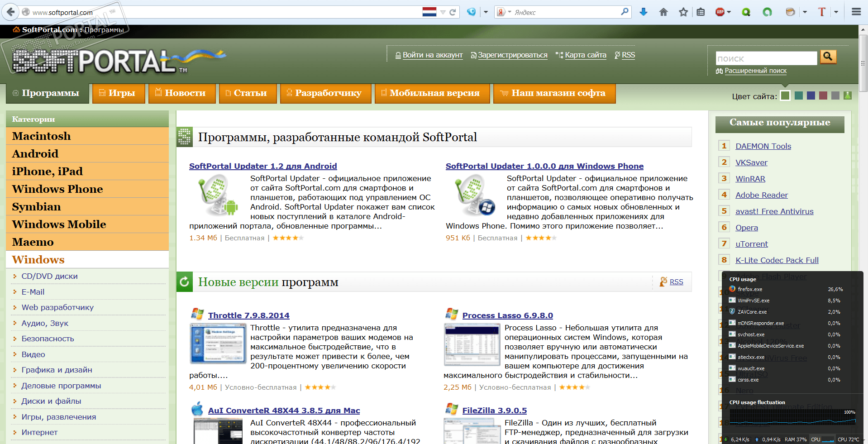Open the Статьи tab

[x=248, y=93]
